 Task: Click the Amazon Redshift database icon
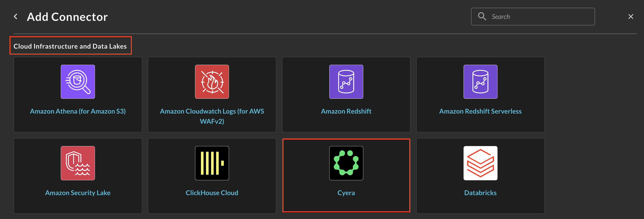point(346,82)
